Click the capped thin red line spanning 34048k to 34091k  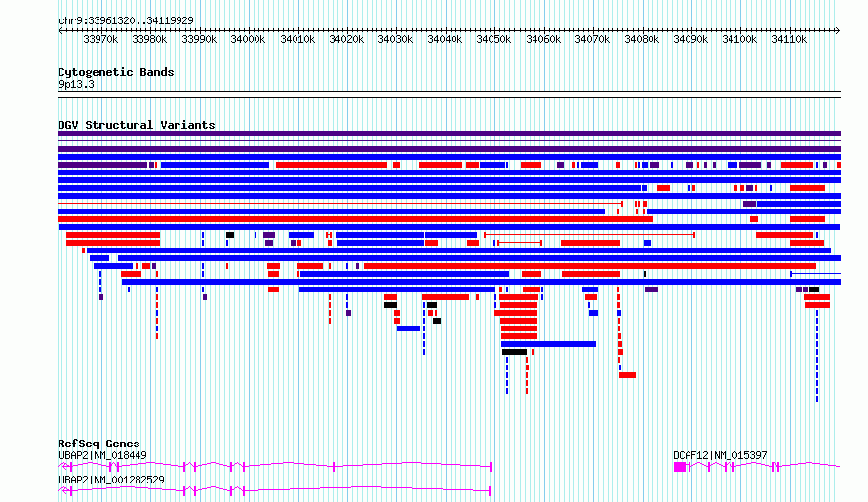589,235
